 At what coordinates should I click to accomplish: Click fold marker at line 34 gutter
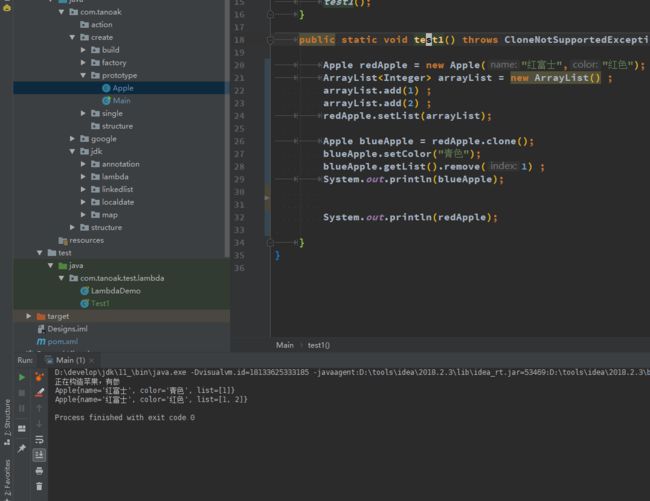pos(270,242)
